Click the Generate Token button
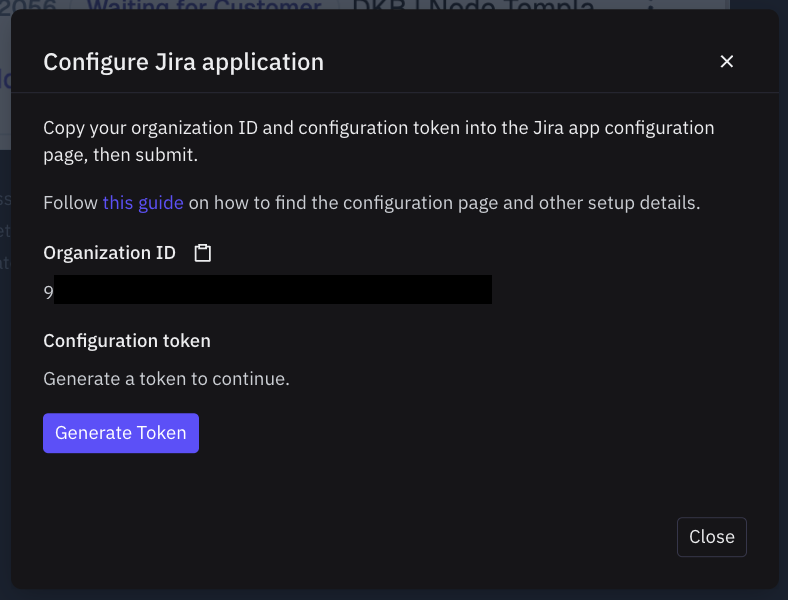This screenshot has width=788, height=600. point(121,433)
